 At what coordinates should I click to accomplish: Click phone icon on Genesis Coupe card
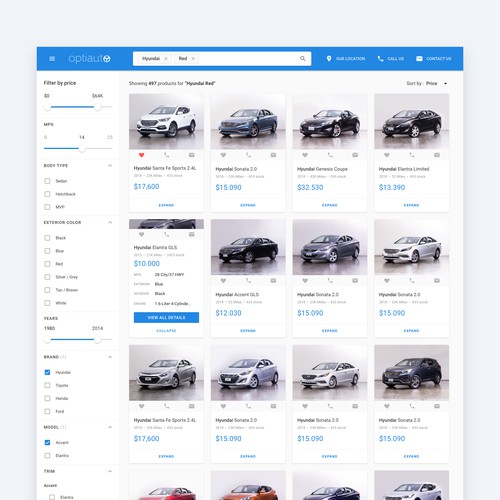(x=330, y=155)
